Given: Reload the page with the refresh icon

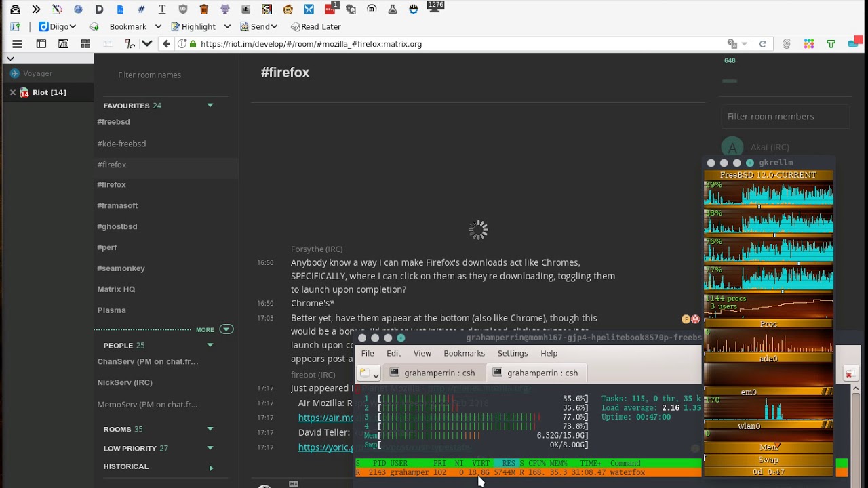Looking at the screenshot, I should [x=763, y=44].
